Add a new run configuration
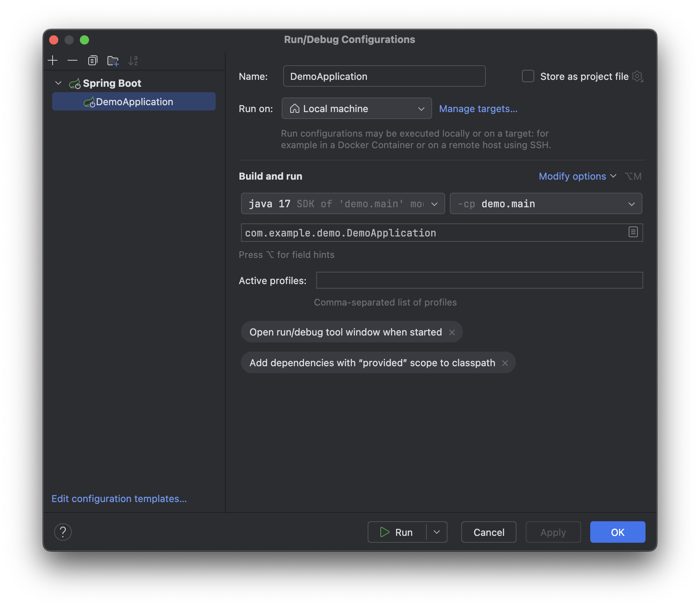The height and width of the screenshot is (608, 700). point(53,60)
